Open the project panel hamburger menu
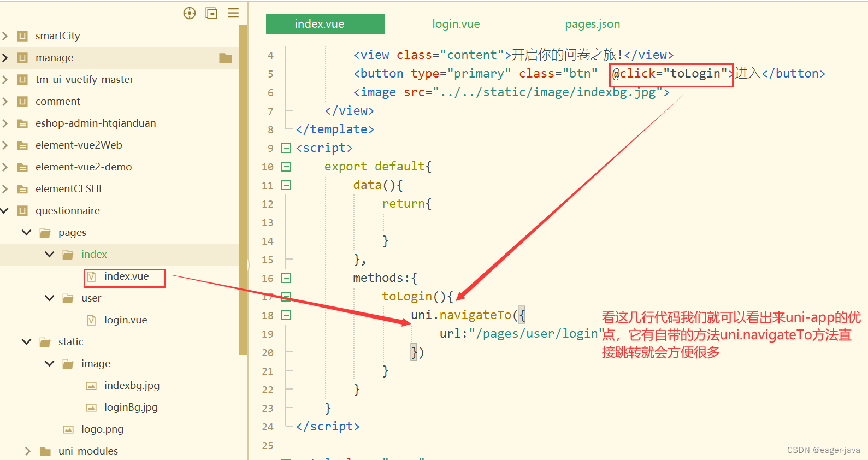This screenshot has height=460, width=868. click(x=233, y=13)
